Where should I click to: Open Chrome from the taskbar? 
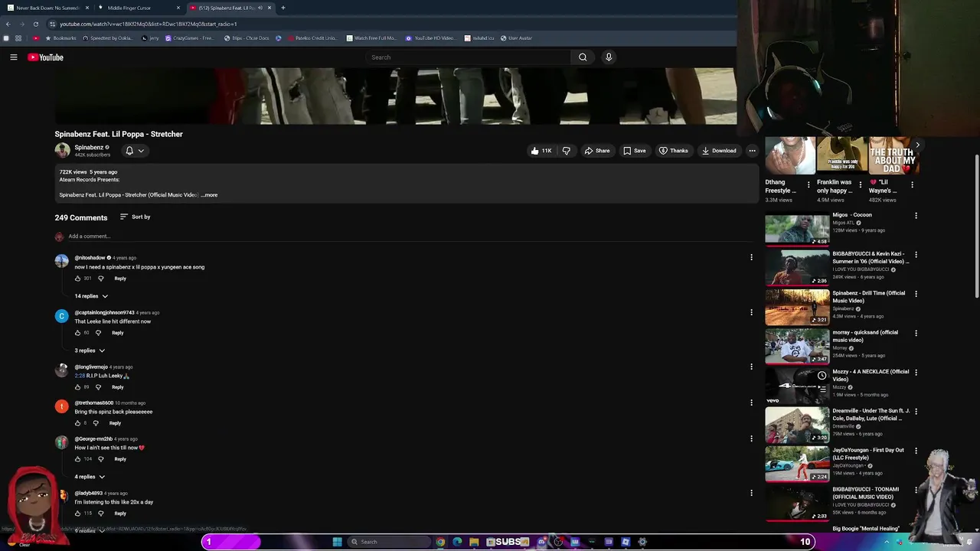440,542
